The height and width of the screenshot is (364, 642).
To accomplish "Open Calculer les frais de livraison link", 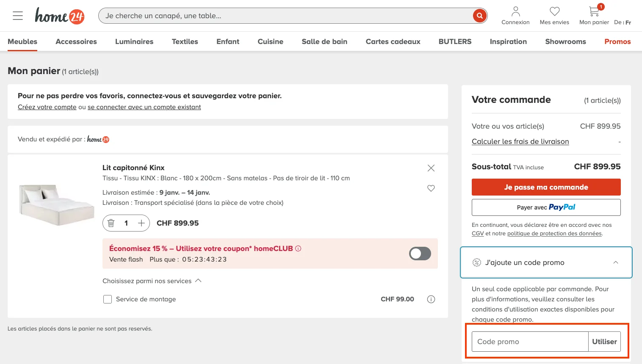I will (x=520, y=141).
